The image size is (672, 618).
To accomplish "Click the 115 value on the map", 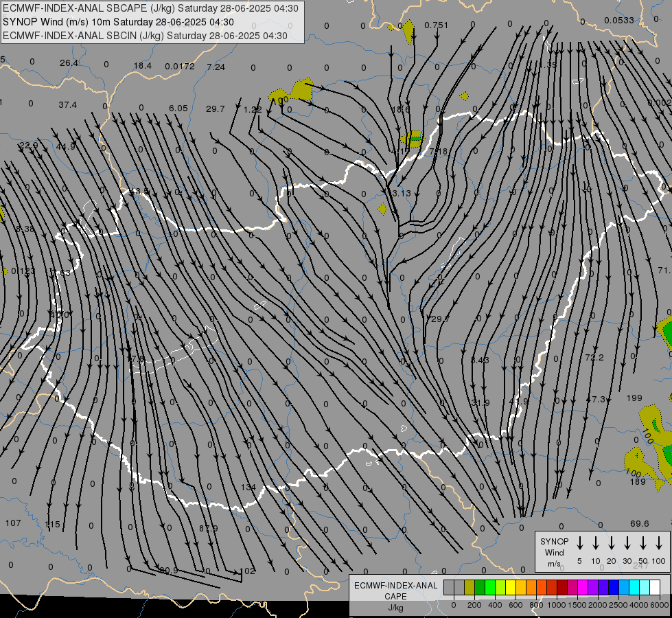I will pyautogui.click(x=52, y=525).
